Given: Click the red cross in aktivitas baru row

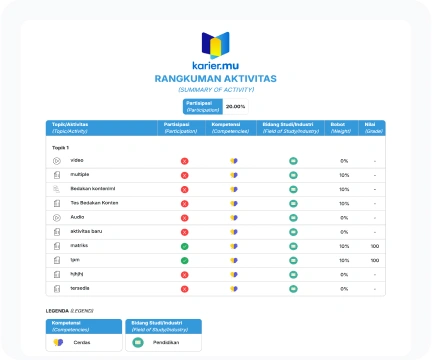Looking at the screenshot, I should [184, 232].
